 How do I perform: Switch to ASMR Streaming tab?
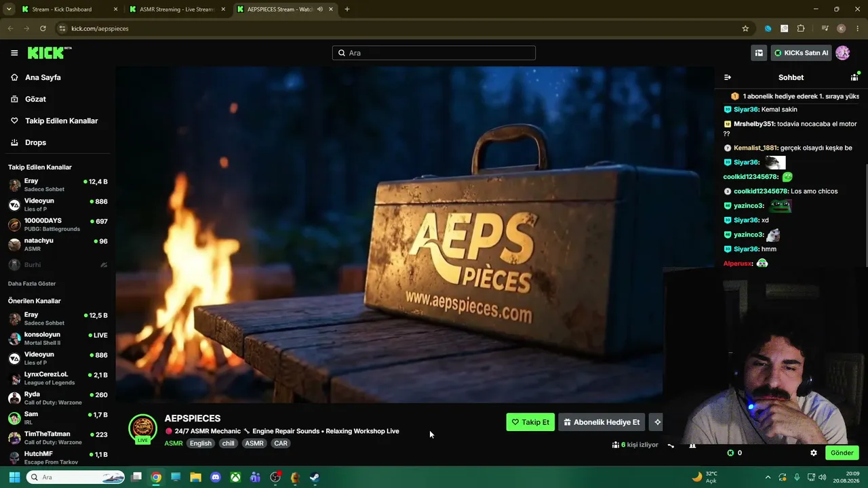[178, 9]
